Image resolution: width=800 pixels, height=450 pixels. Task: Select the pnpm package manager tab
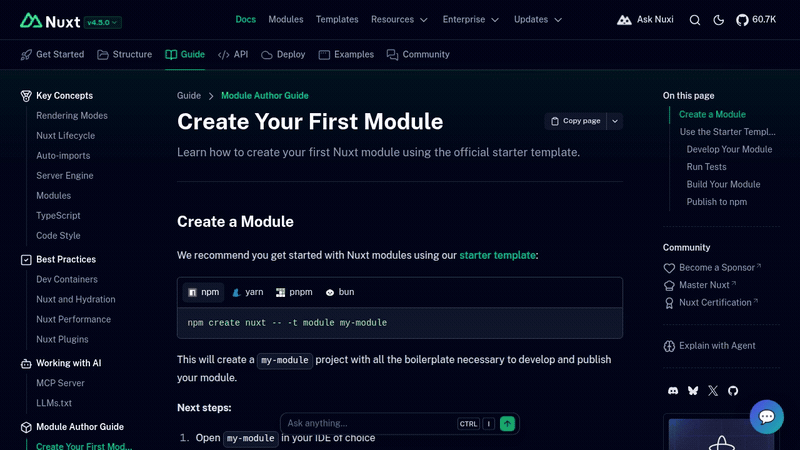point(294,292)
